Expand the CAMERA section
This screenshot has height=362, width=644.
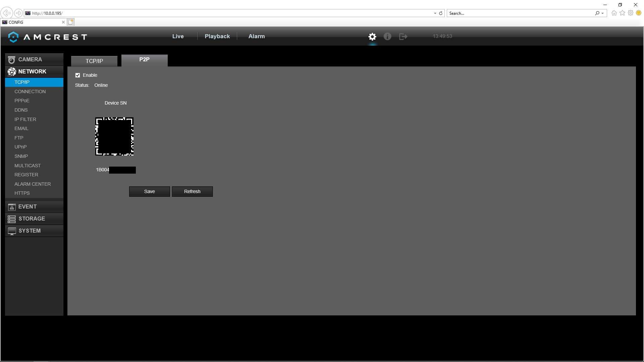[x=34, y=59]
